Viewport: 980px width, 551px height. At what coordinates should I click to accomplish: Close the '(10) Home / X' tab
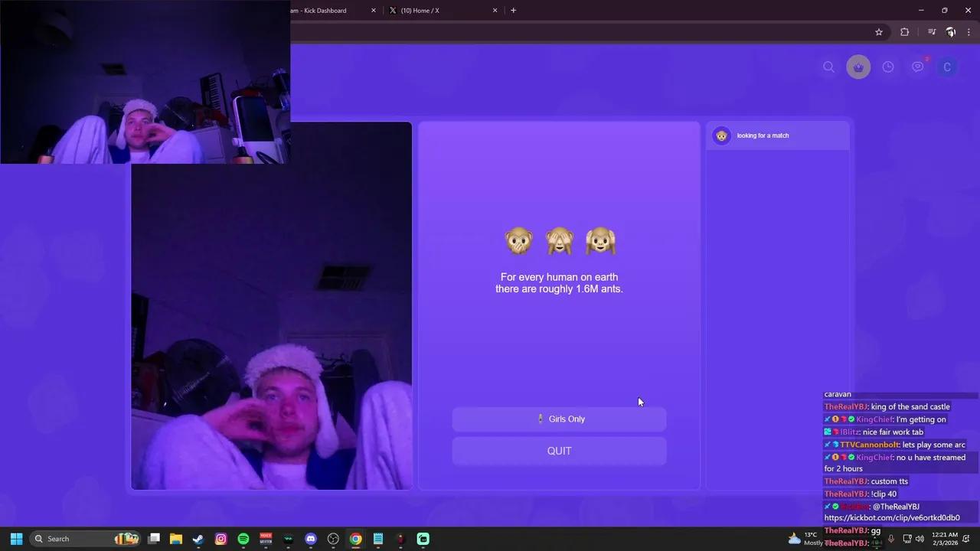coord(495,11)
